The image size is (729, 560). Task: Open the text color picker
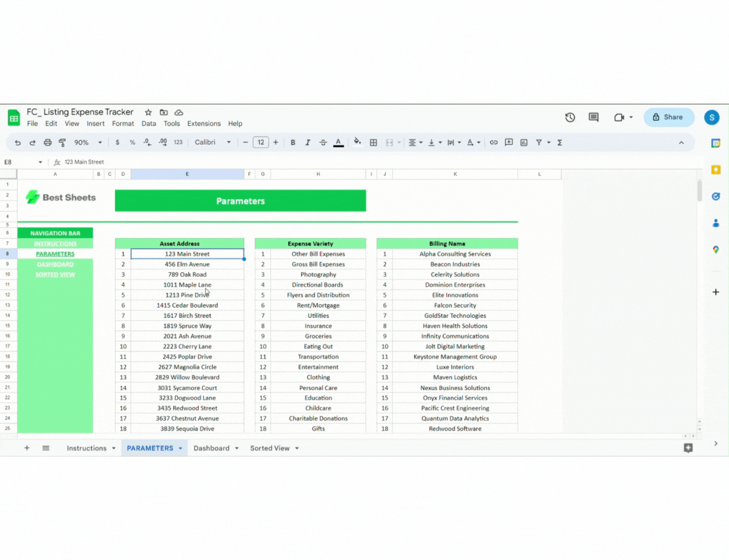click(x=339, y=143)
